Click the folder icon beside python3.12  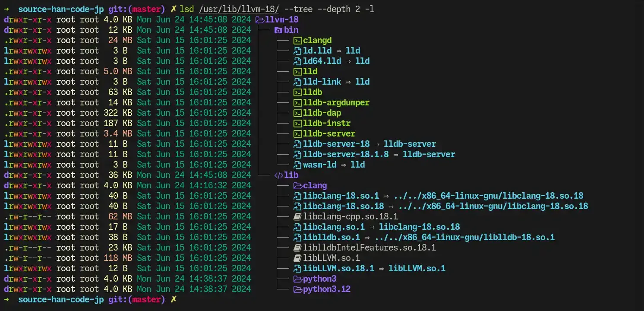tap(297, 289)
